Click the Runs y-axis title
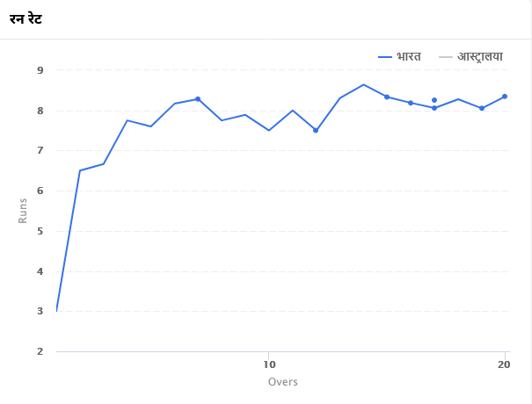532x404 pixels. tap(24, 210)
